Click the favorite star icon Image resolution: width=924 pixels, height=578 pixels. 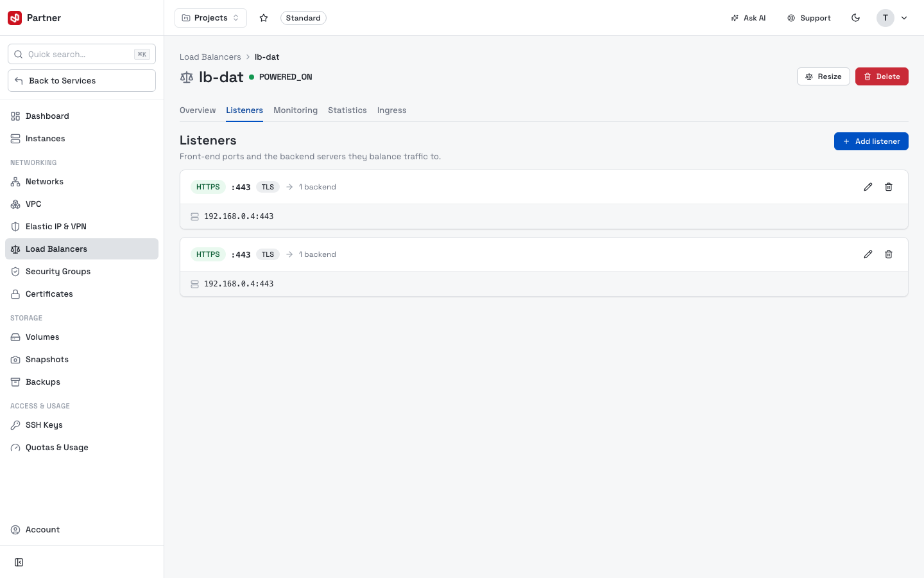coord(264,18)
